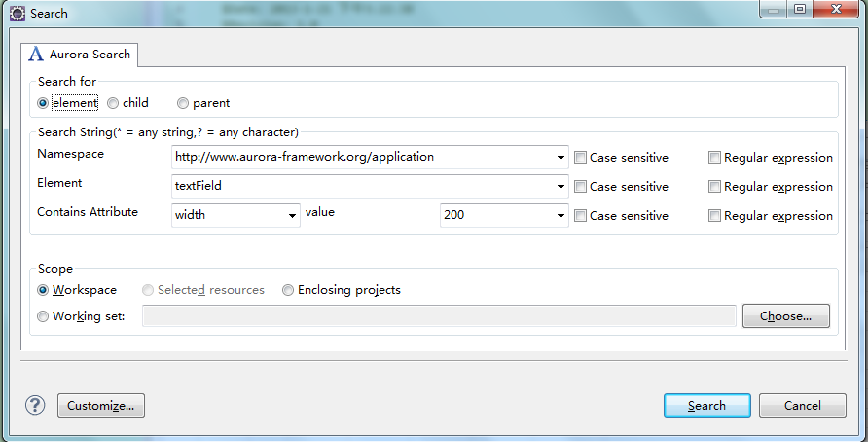Click the Cancel button

pyautogui.click(x=803, y=406)
